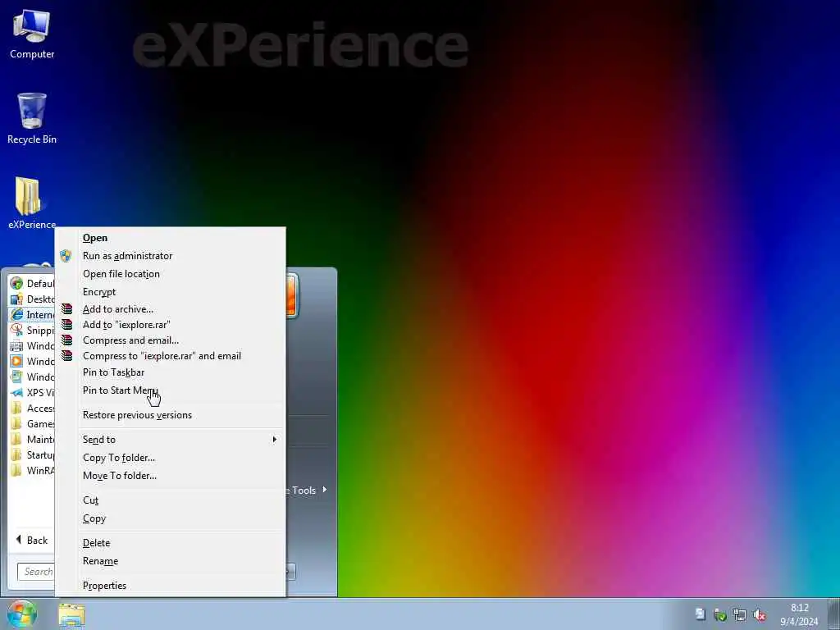The width and height of the screenshot is (840, 630).
Task: Select Pin to Taskbar
Action: pyautogui.click(x=113, y=372)
